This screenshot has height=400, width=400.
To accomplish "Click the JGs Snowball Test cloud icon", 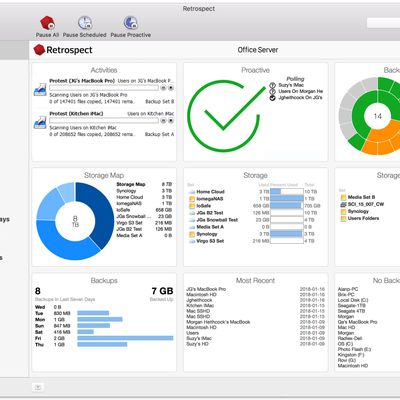I will [x=192, y=220].
